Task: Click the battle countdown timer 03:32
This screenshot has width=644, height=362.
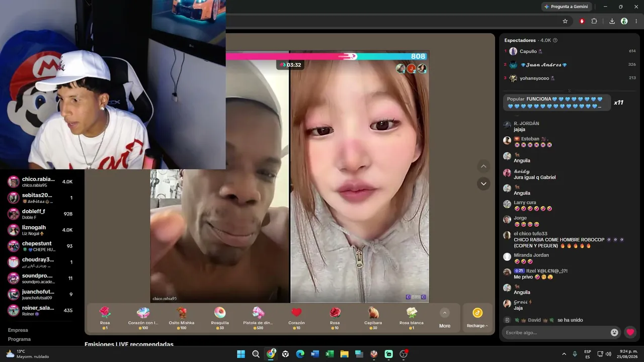Action: point(291,65)
